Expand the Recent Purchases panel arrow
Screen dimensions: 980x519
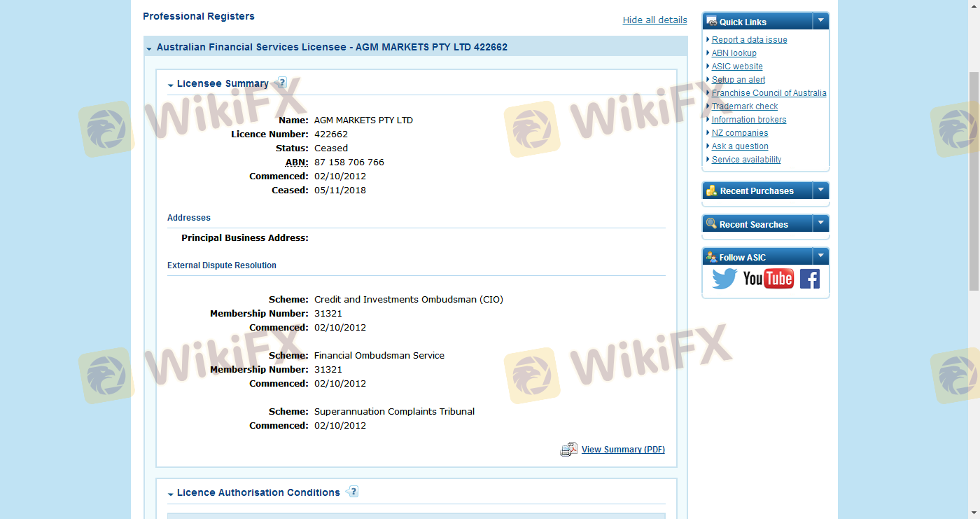coord(821,190)
